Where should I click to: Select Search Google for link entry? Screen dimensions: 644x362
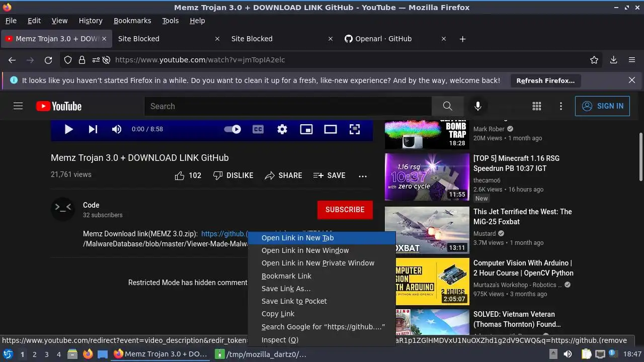[x=322, y=327]
